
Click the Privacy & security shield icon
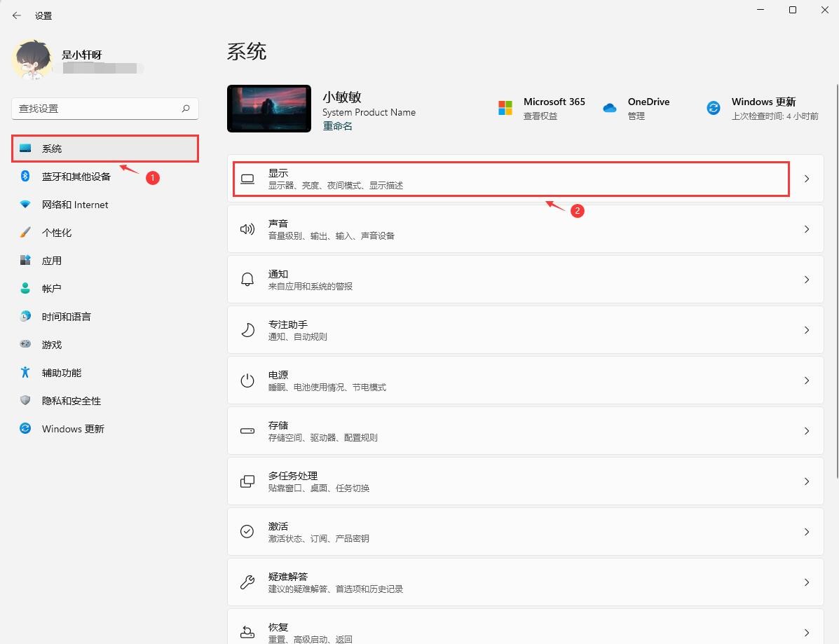point(25,400)
